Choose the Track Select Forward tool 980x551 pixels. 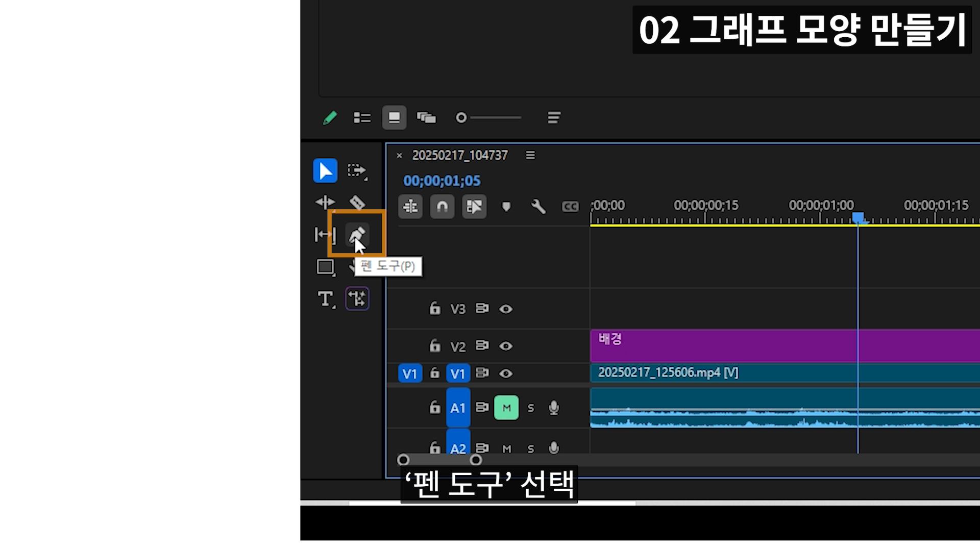click(357, 170)
